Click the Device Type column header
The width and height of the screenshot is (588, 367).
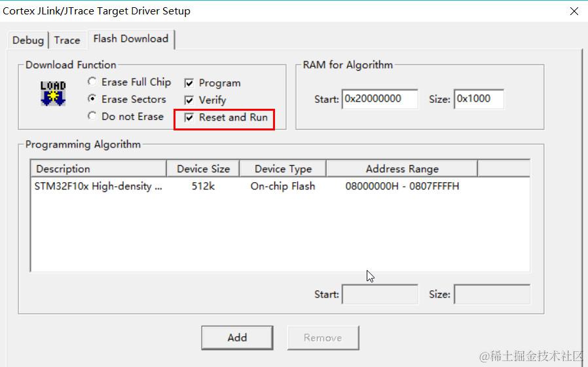pyautogui.click(x=283, y=168)
